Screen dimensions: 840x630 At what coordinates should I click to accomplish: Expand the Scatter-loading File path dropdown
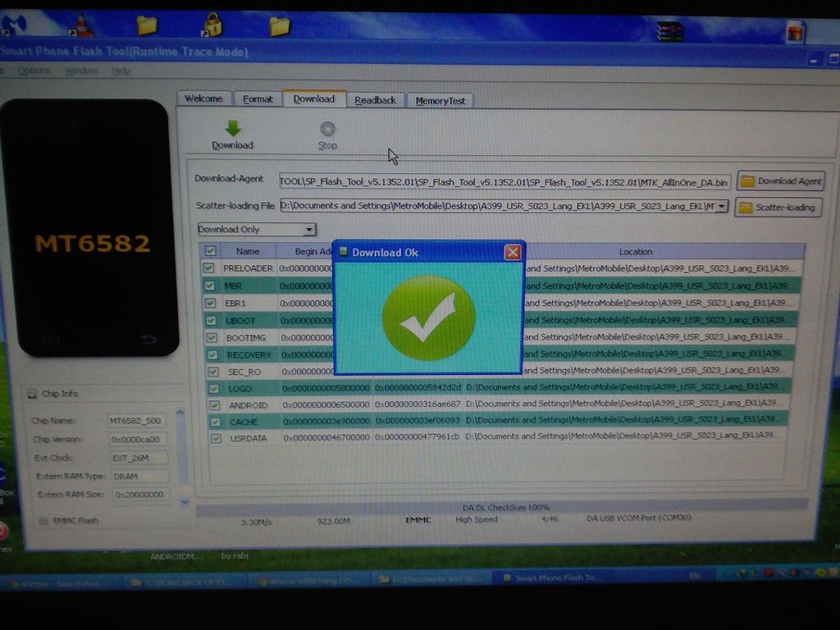721,207
